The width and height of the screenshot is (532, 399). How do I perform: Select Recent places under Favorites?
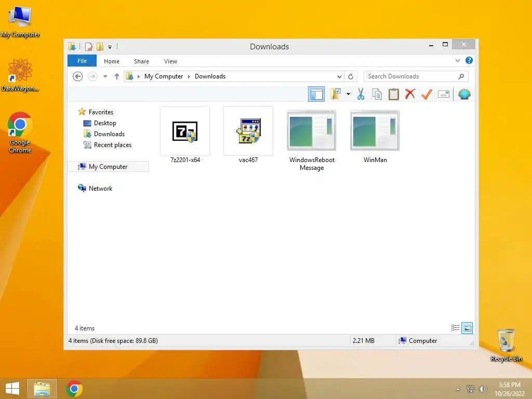113,145
